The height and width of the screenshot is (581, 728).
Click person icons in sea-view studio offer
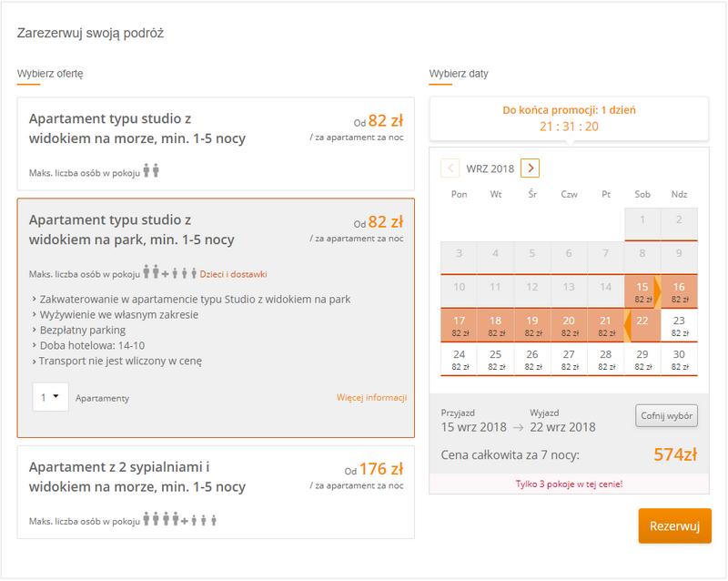click(151, 170)
